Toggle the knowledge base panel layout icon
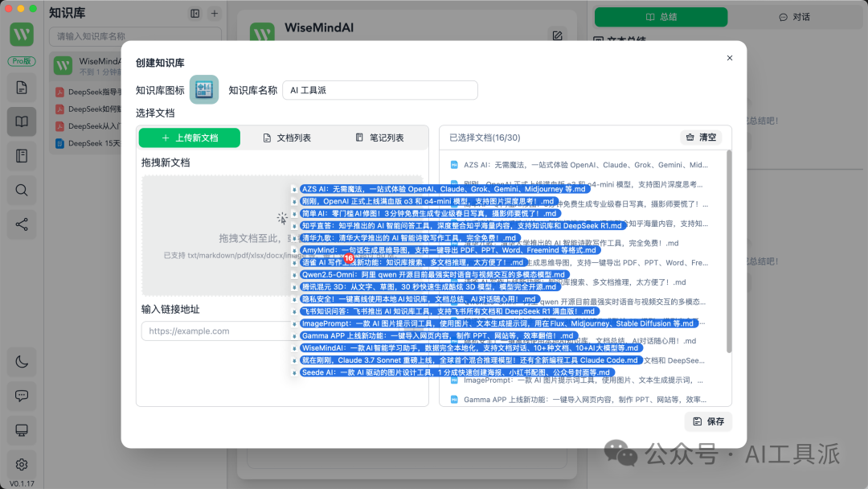Image resolution: width=868 pixels, height=489 pixels. [x=194, y=14]
